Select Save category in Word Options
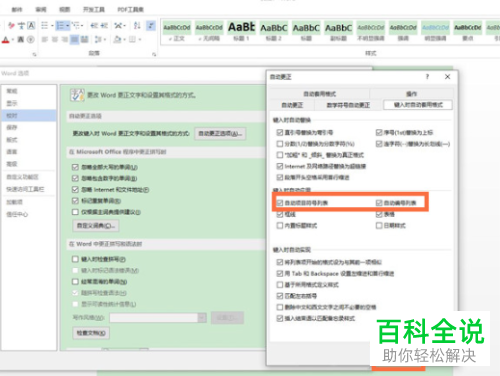Image resolution: width=500 pixels, height=376 pixels. (x=28, y=127)
